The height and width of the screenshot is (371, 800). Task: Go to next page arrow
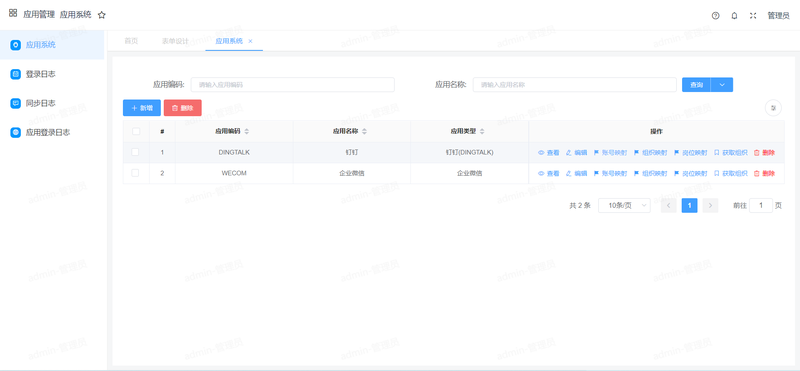(710, 206)
